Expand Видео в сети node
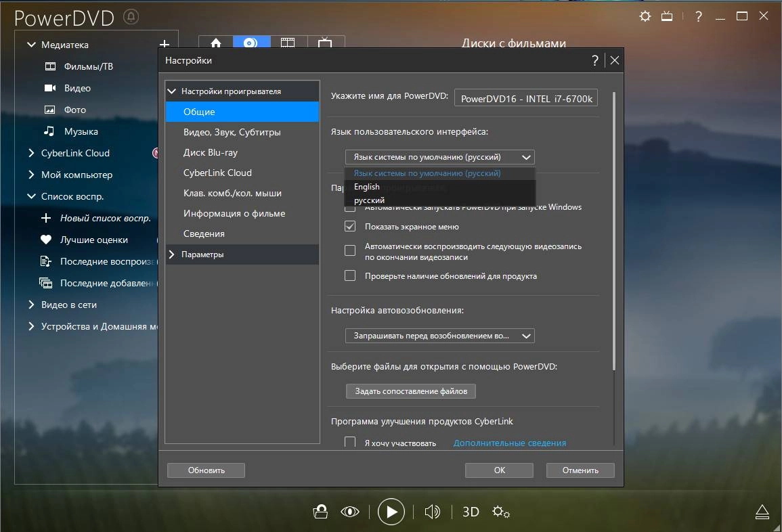The image size is (782, 532). coord(31,305)
